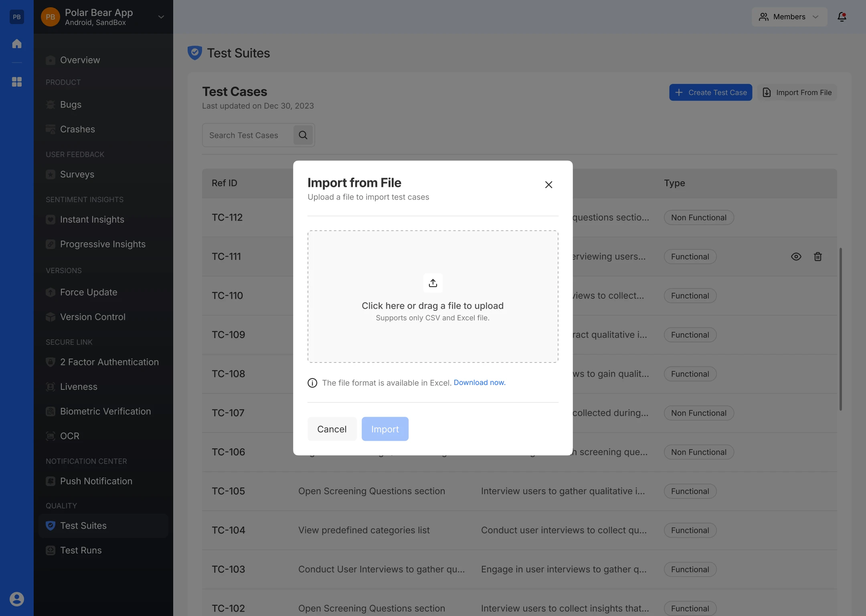Click the home icon in the left rail
Image resolution: width=866 pixels, height=616 pixels.
(x=17, y=43)
